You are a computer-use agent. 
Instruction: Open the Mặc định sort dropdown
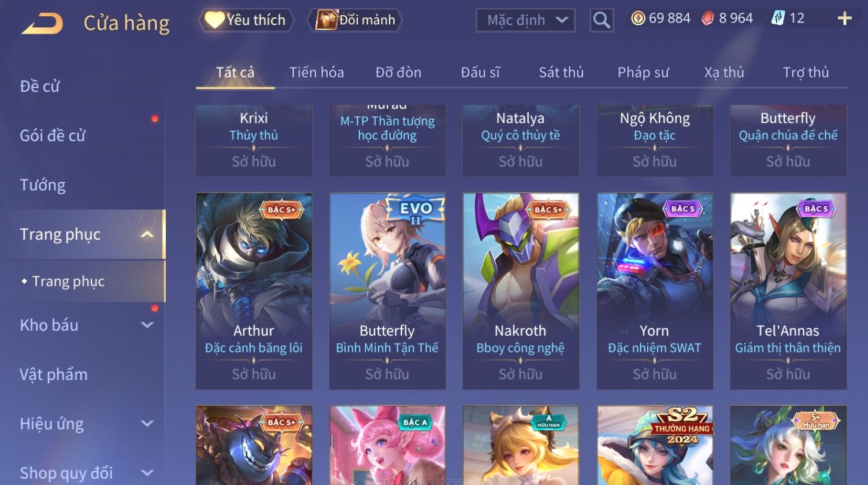point(525,20)
